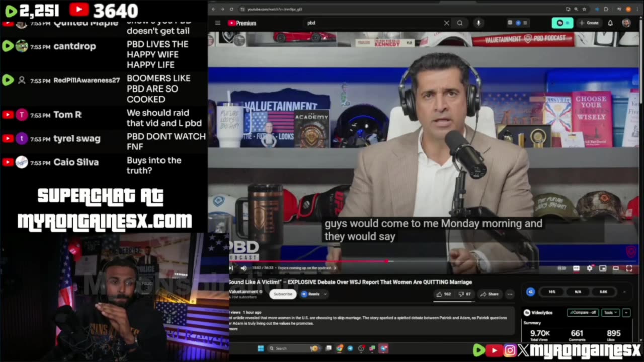Clear the 'pbd' search text with X
Viewport: 644px width, 362px height.
tap(446, 23)
